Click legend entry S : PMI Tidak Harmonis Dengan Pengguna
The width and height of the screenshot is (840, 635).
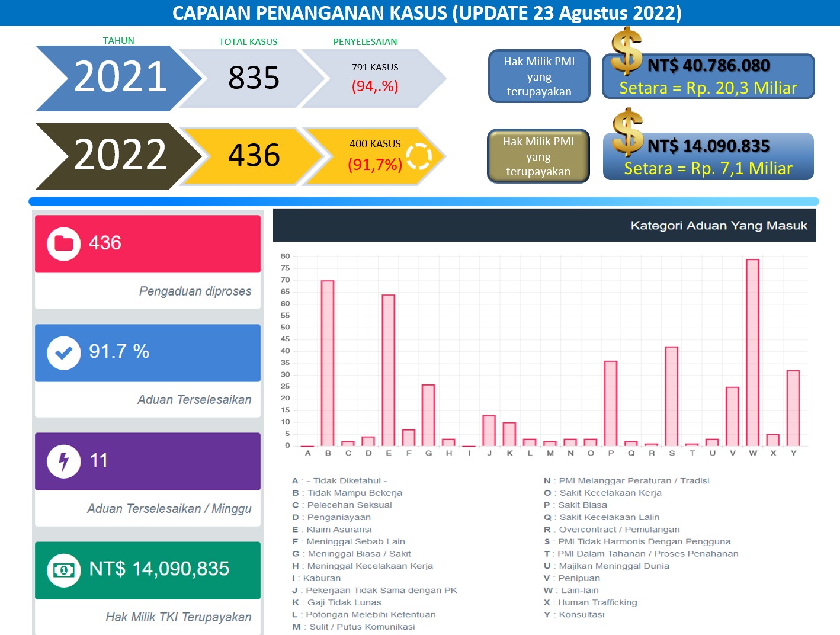click(637, 541)
